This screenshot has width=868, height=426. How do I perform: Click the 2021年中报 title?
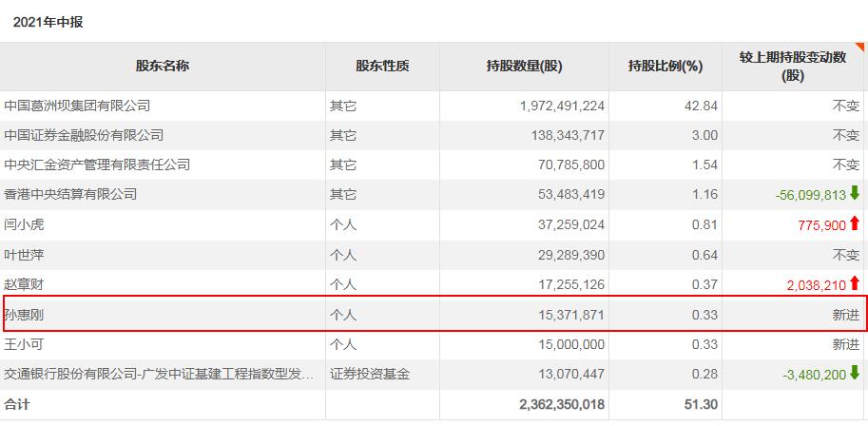point(48,23)
